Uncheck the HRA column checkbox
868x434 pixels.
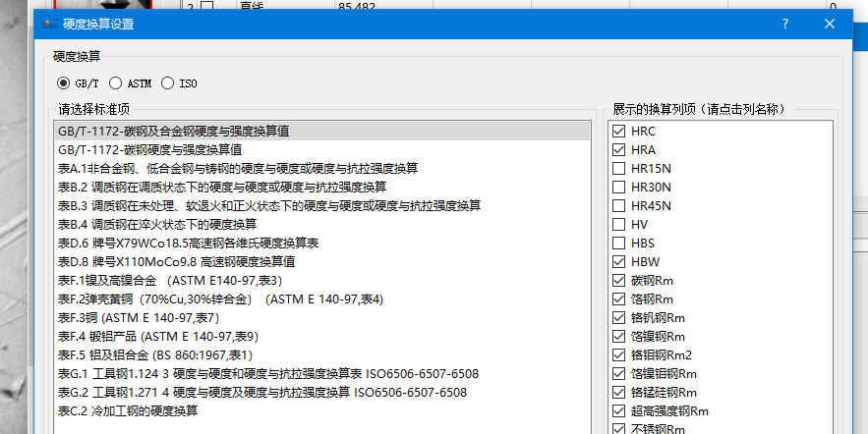[x=618, y=150]
